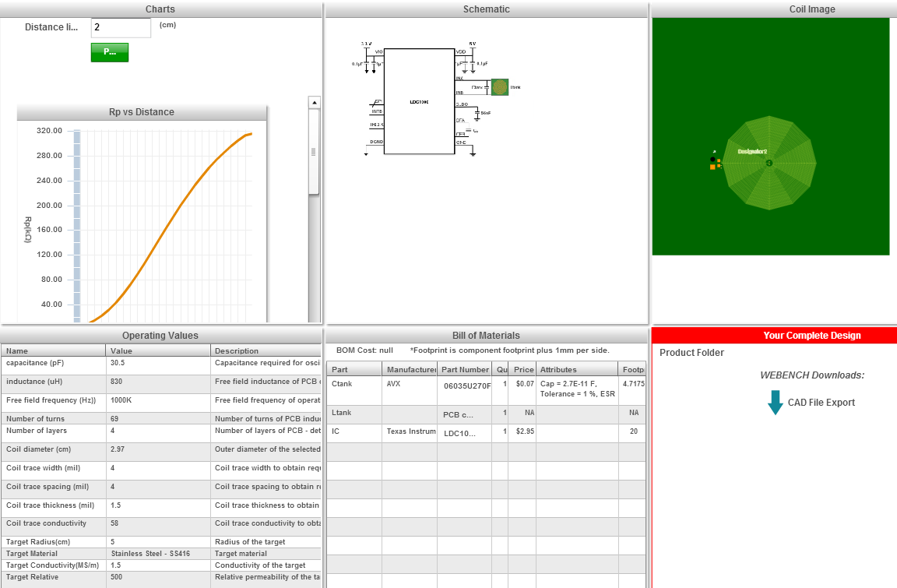Click the LDC1000 chip block in the schematic
The width and height of the screenshot is (897, 588).
coord(420,101)
